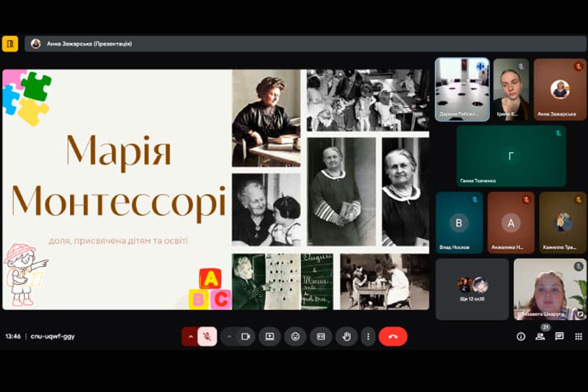Click the muted mic icon on Ірина tile

[x=521, y=67]
